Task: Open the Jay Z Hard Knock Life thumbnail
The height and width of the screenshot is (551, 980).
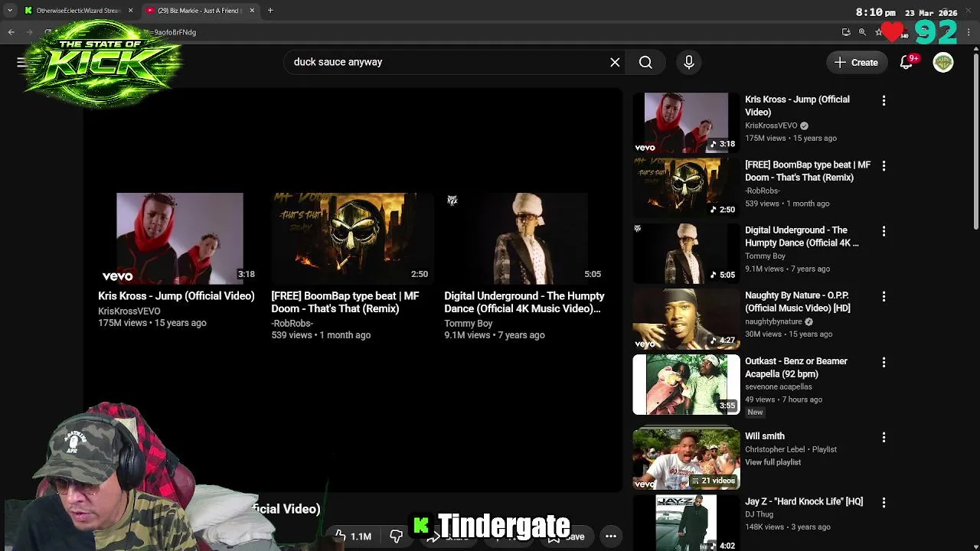Action: (686, 523)
